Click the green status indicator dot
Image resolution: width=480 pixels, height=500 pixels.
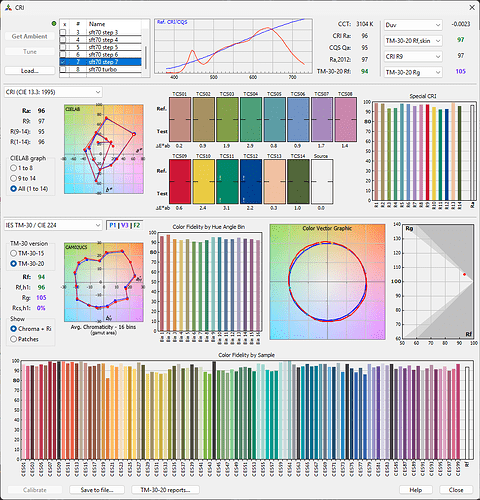[x=54, y=24]
